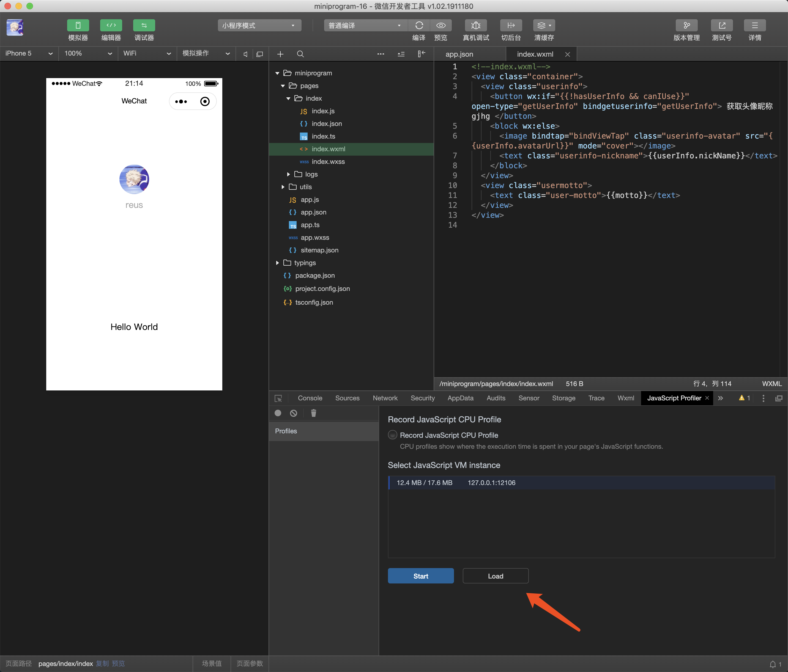Open the 100% zoom dropdown

pyautogui.click(x=88, y=54)
